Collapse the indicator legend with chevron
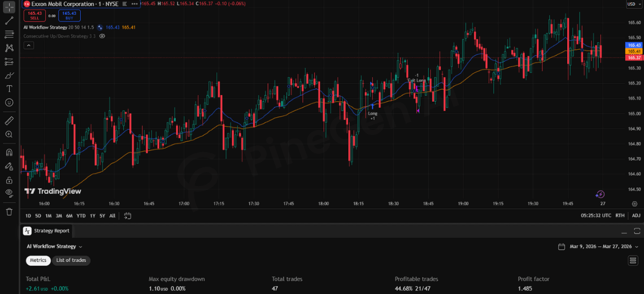 [28, 45]
